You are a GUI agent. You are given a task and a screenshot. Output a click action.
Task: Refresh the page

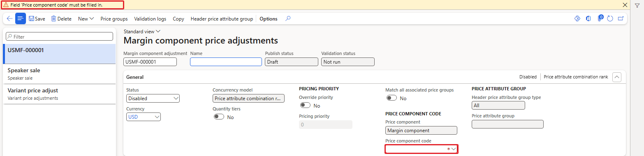point(610,18)
